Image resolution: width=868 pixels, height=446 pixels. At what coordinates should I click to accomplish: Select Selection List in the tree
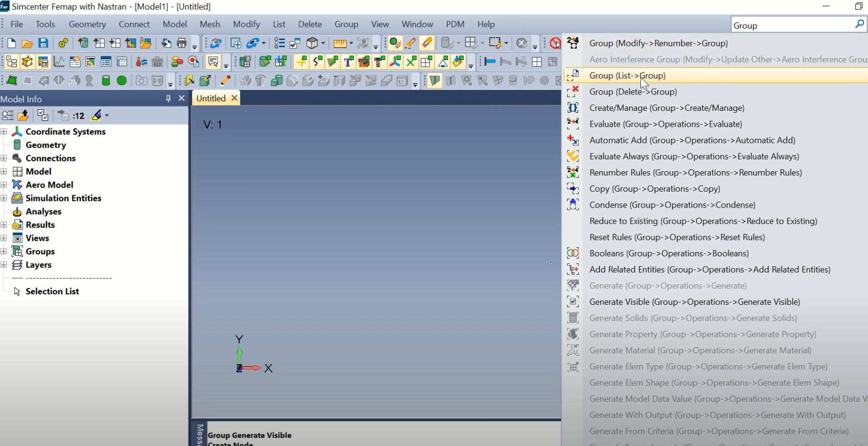(x=52, y=292)
